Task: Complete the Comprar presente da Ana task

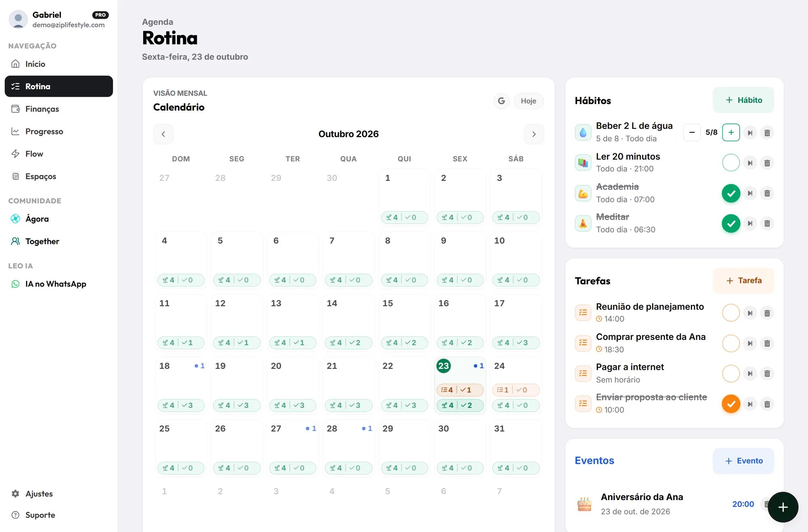Action: [731, 343]
